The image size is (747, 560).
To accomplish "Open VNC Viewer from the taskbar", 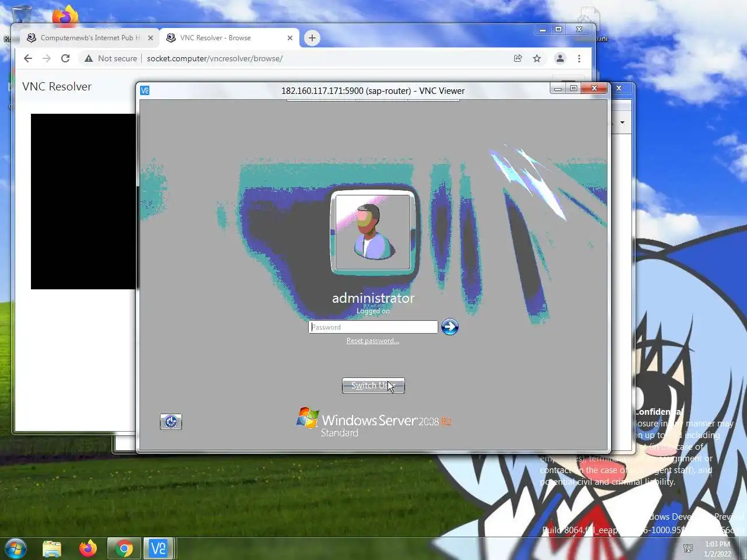I will pyautogui.click(x=159, y=548).
